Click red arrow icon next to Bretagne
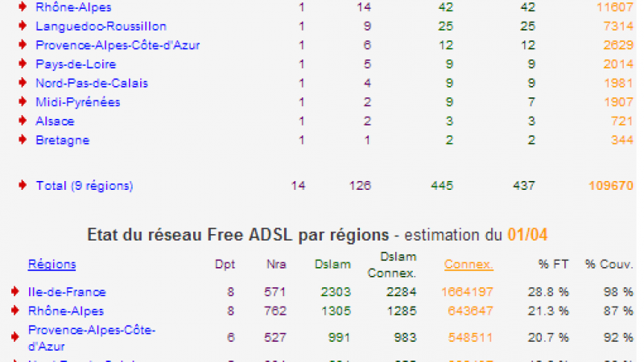Image resolution: width=644 pixels, height=362 pixels. [x=23, y=139]
